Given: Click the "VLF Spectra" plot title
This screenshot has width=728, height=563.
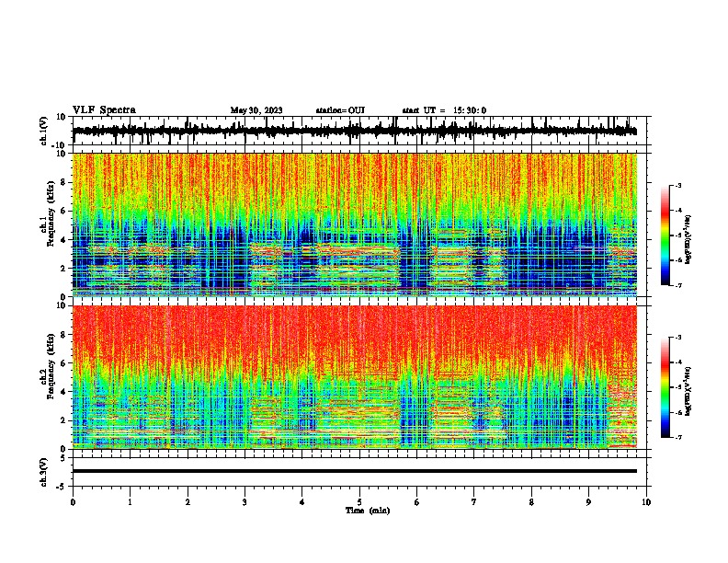Looking at the screenshot, I should 104,110.
